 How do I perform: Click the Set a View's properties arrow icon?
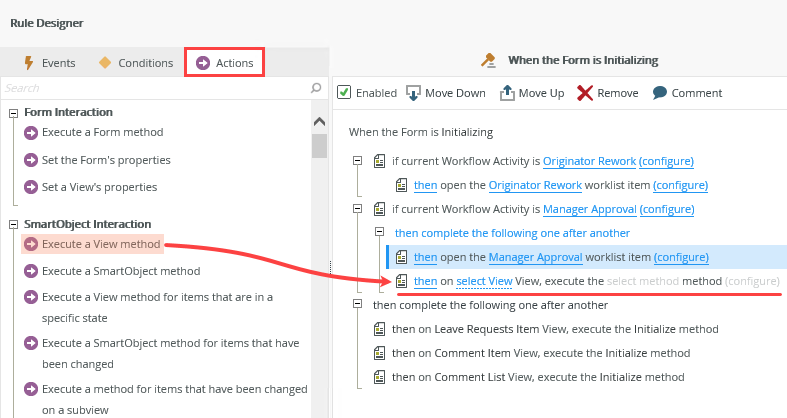pyautogui.click(x=30, y=187)
